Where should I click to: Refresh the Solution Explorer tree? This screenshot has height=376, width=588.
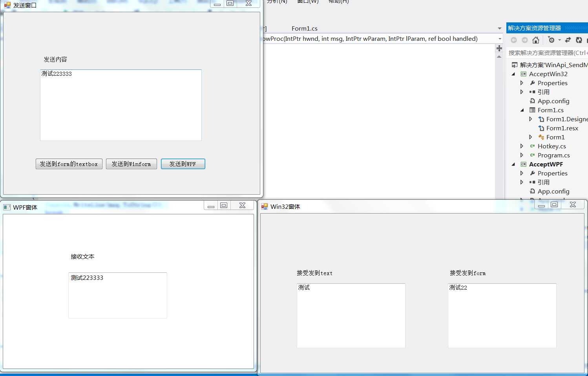point(579,40)
